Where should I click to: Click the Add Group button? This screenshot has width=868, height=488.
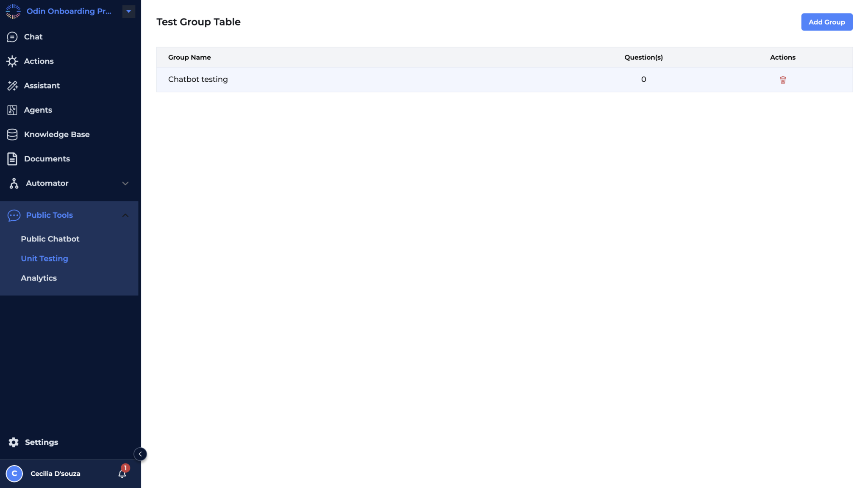(x=826, y=22)
